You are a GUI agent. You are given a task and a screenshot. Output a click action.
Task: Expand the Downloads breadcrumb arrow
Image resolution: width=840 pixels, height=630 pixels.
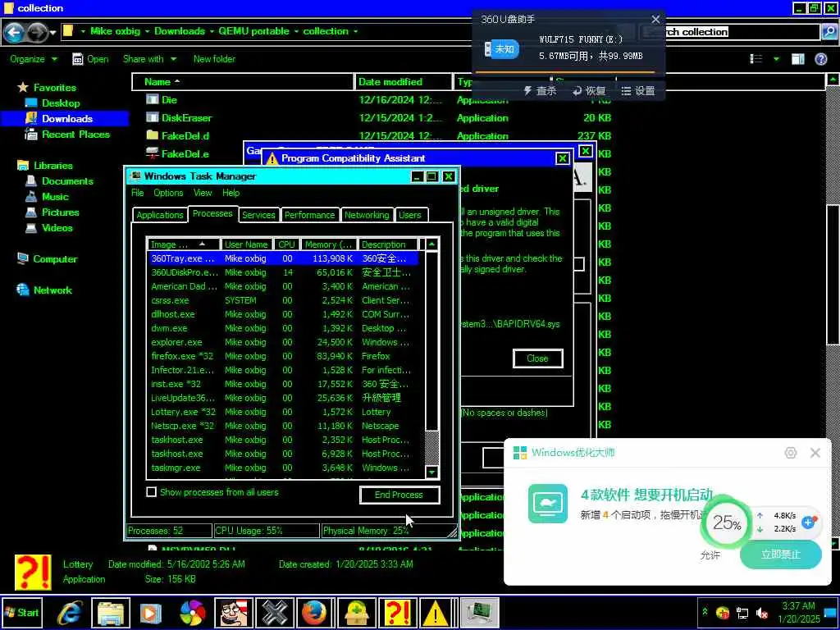[212, 32]
